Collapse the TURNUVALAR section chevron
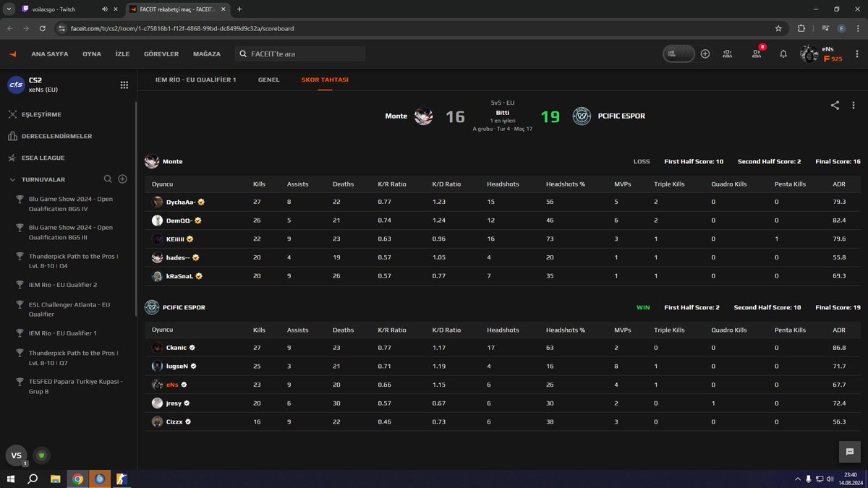Image resolution: width=868 pixels, height=488 pixels. tap(12, 179)
